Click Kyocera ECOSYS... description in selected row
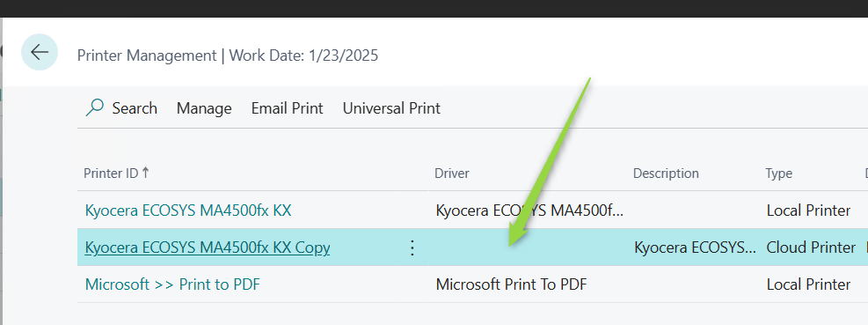Viewport: 868px width, 325px height. (695, 247)
